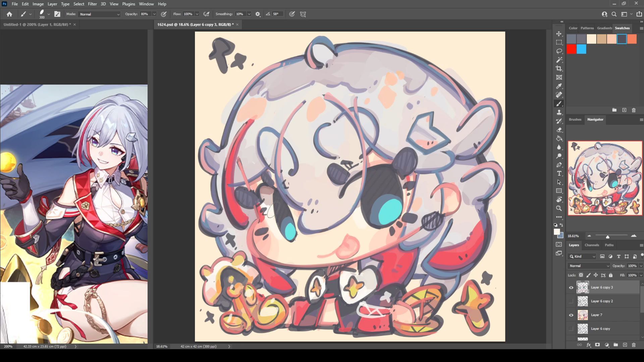
Task: Click the Navigator preview thumbnail
Action: [605, 178]
